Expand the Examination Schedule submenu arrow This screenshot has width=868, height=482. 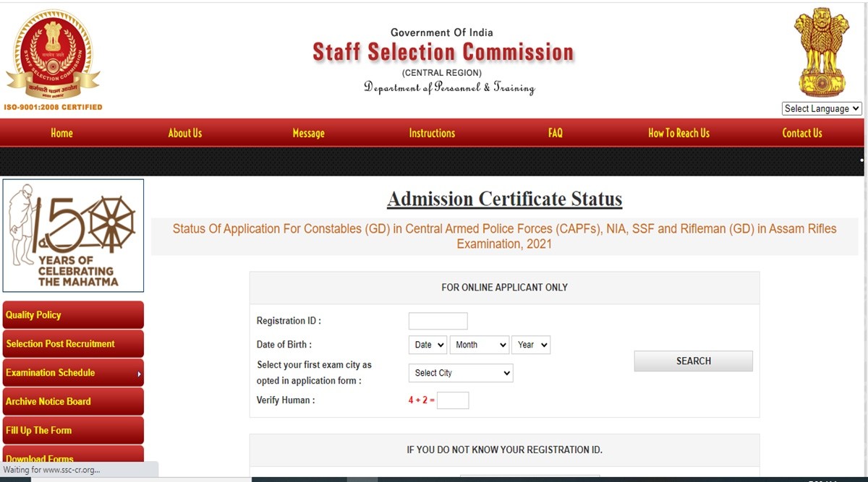click(139, 374)
